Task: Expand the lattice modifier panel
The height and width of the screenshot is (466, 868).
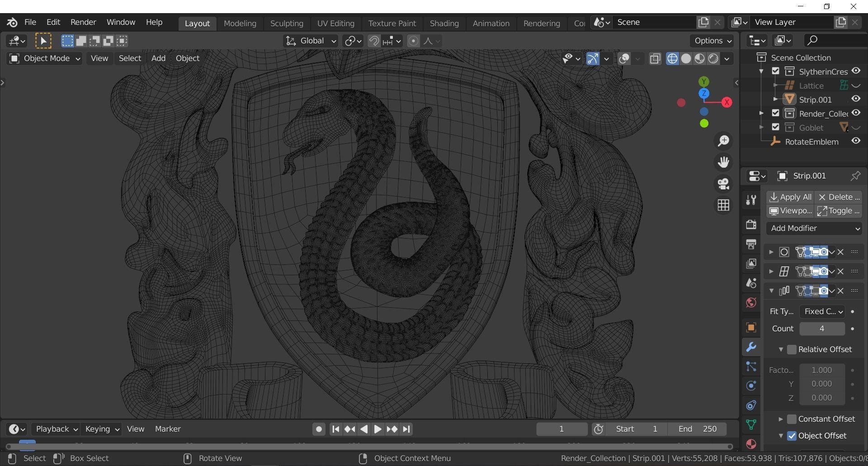Action: click(x=771, y=272)
